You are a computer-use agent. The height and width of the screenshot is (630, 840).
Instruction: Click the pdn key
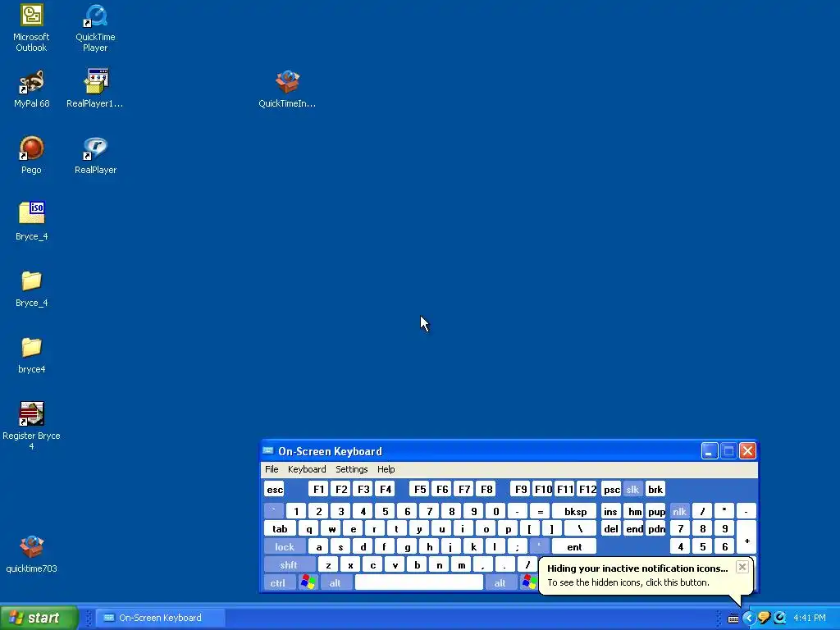[656, 529]
